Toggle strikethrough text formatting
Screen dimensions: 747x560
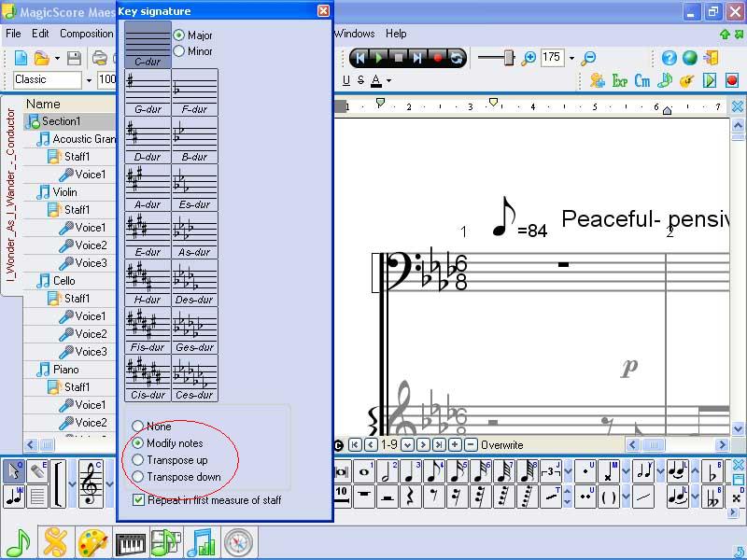pyautogui.click(x=360, y=80)
